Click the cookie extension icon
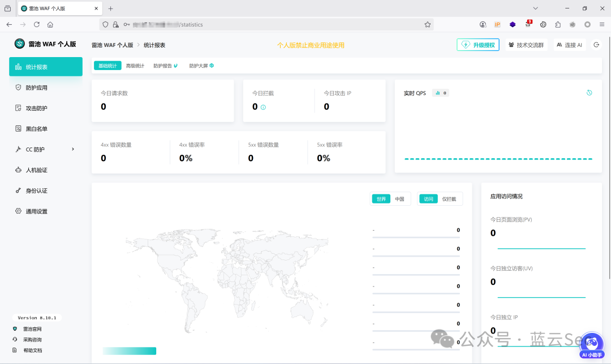Viewport: 611px width, 364px height. pos(543,24)
